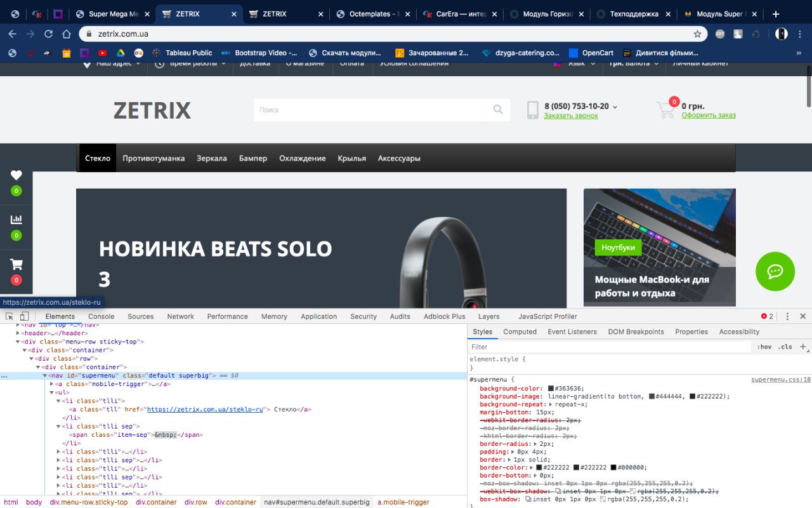Viewport: 812px width, 508px height.
Task: Go back to previous page
Action: coord(13,34)
